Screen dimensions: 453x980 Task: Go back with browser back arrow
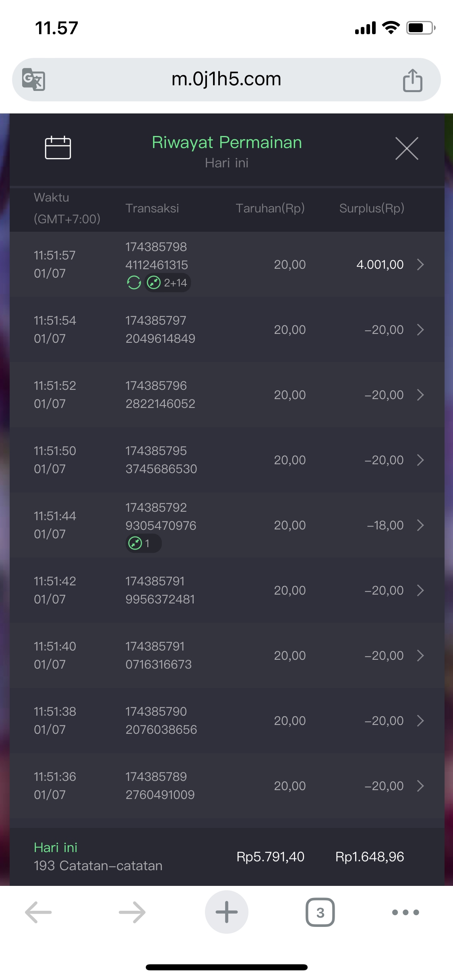pos(38,912)
